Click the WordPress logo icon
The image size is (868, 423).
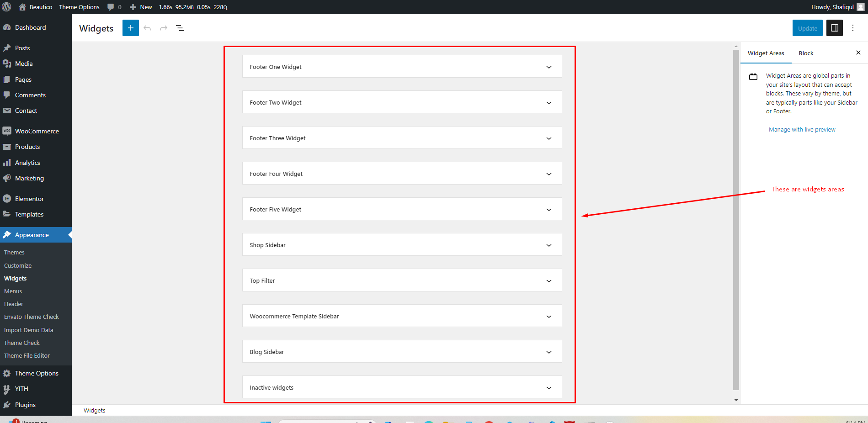coord(7,7)
